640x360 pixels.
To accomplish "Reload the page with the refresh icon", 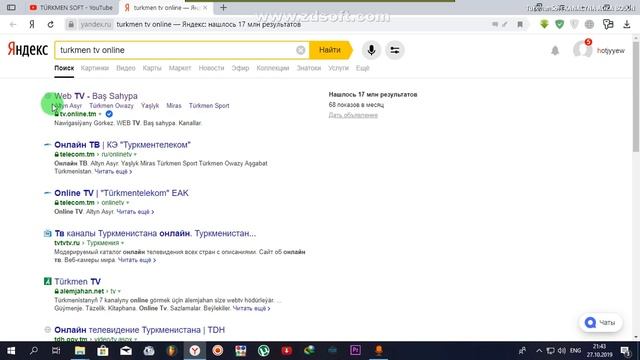I will click(x=51, y=24).
